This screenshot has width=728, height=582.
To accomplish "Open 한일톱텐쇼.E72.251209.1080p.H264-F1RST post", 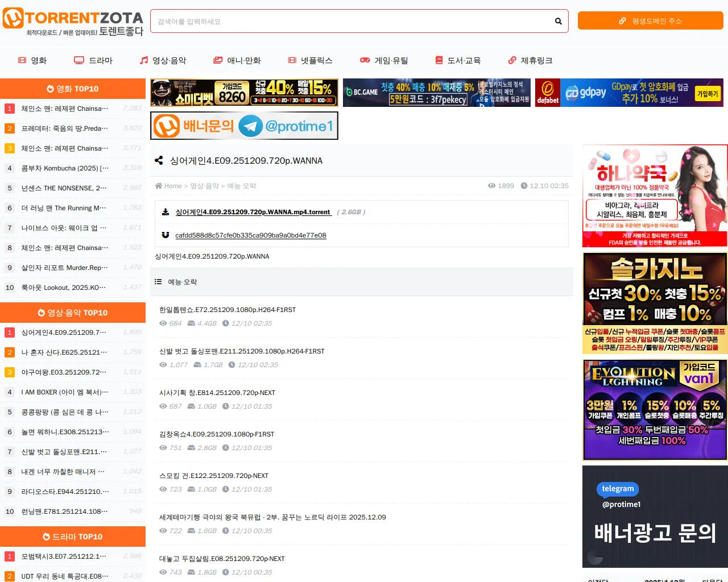I will click(227, 310).
